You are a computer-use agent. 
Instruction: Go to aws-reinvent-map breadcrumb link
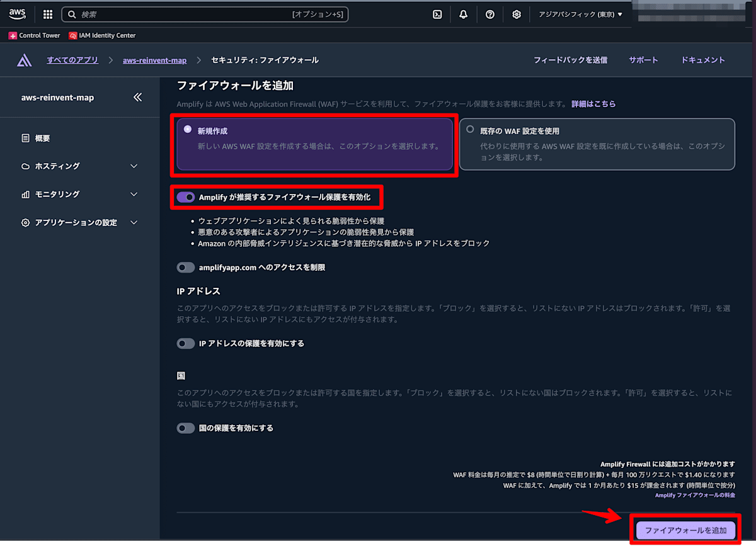[x=155, y=60]
